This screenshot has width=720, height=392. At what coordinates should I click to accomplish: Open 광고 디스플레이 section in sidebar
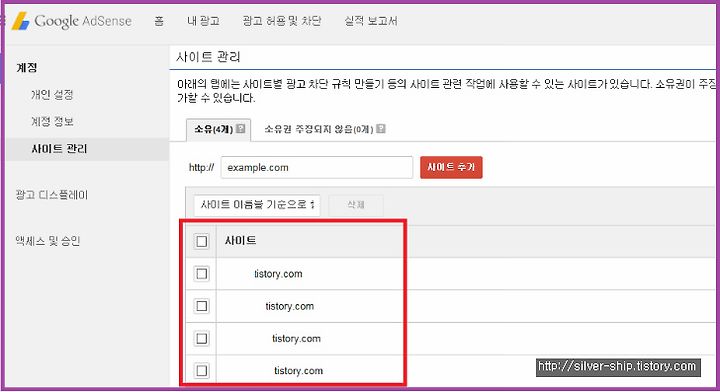(51, 195)
